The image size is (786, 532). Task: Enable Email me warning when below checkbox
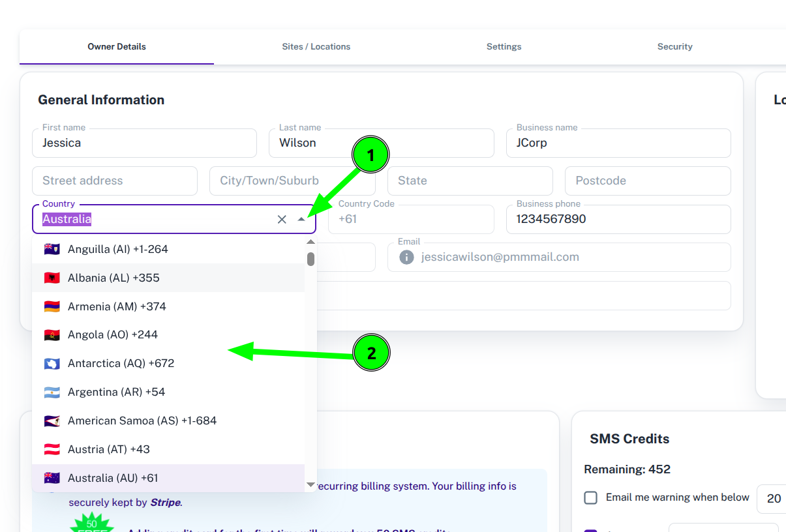coord(590,497)
